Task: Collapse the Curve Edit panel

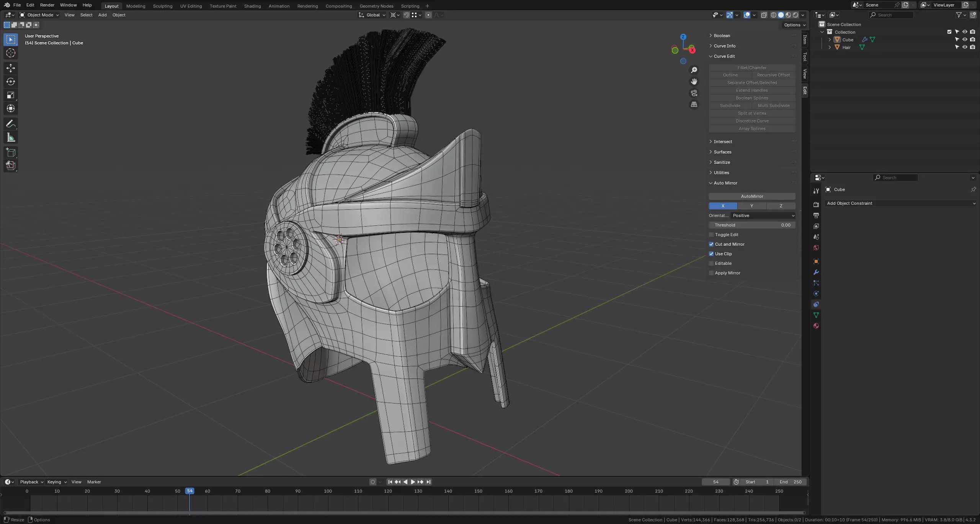Action: pyautogui.click(x=724, y=56)
